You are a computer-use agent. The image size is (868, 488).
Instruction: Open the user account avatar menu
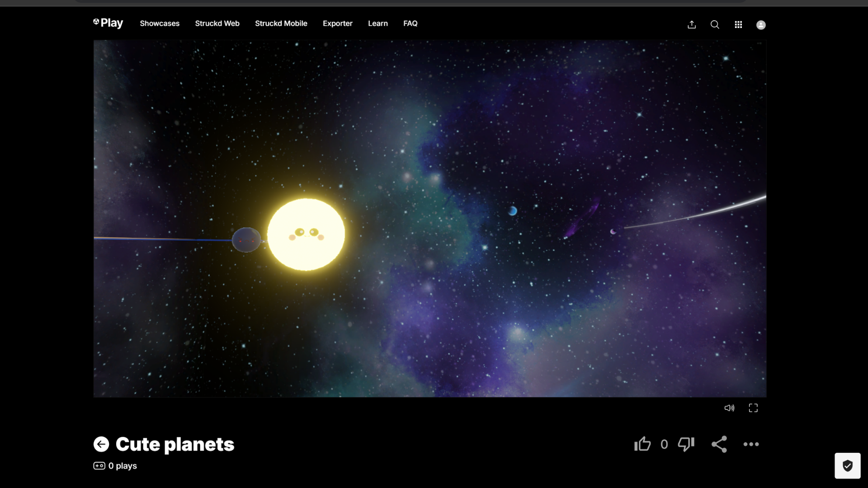[x=761, y=25]
